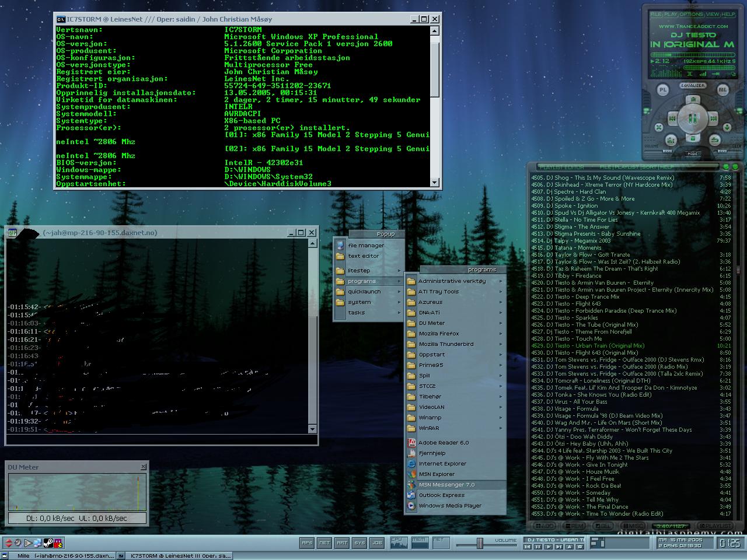Launch MSN Messenger 7.0 from programs menu

coord(455,485)
